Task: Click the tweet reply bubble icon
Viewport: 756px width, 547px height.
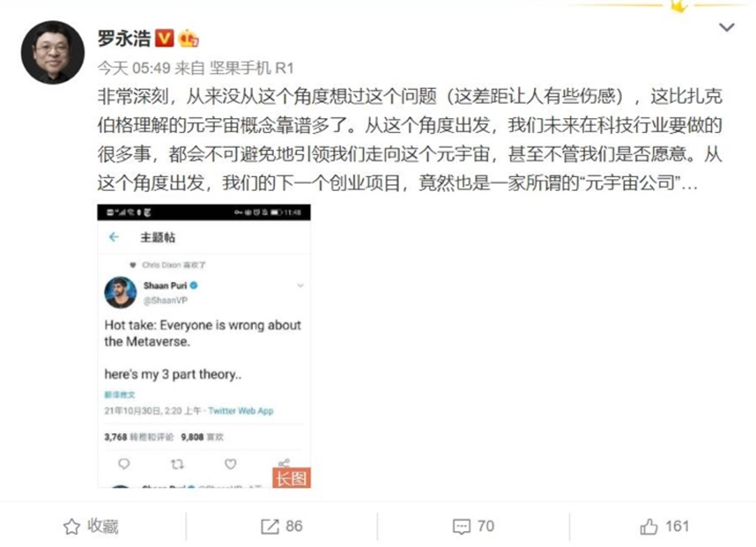Action: pyautogui.click(x=124, y=464)
